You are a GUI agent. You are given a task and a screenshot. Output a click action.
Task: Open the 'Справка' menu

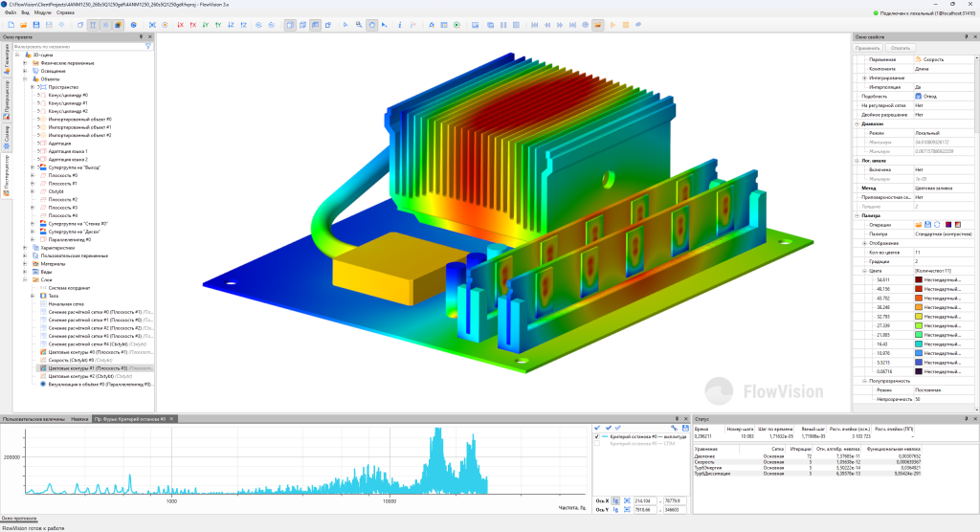point(65,12)
